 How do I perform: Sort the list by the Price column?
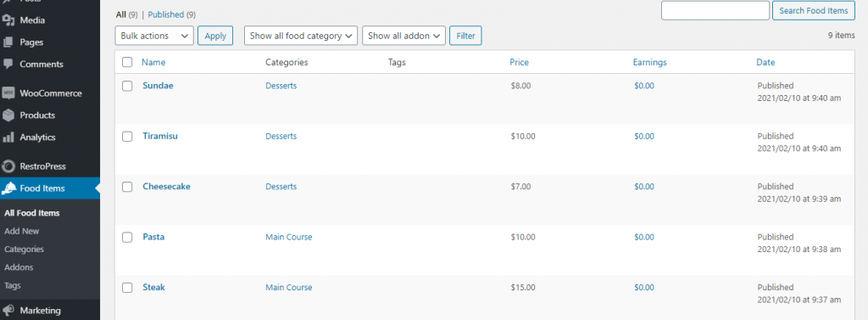(520, 62)
